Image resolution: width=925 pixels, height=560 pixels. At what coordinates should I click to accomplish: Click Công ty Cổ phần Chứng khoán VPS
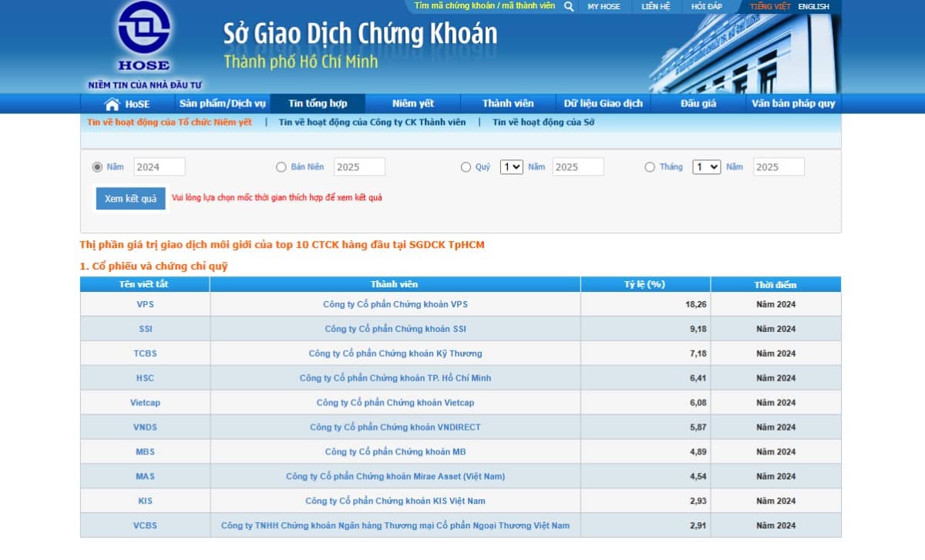pyautogui.click(x=395, y=304)
